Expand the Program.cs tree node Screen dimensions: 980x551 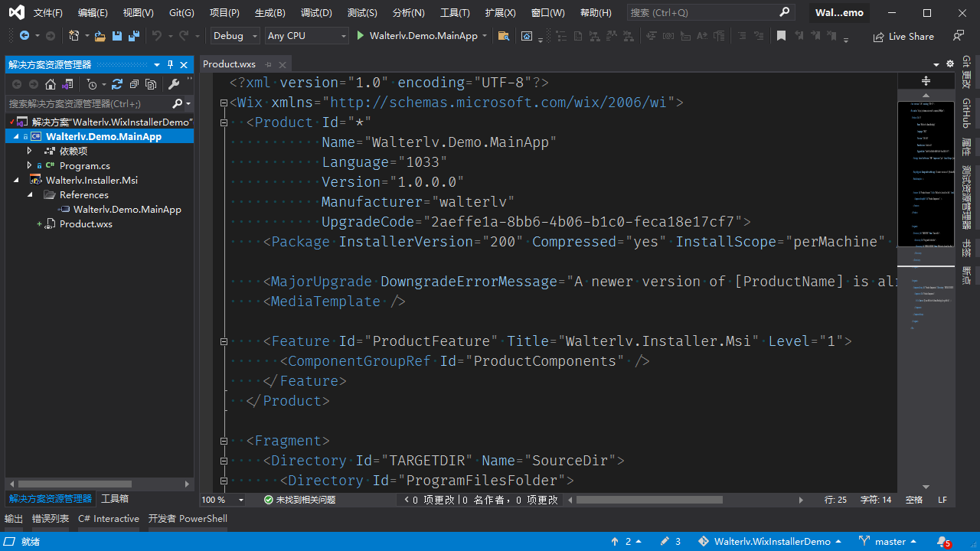(30, 165)
